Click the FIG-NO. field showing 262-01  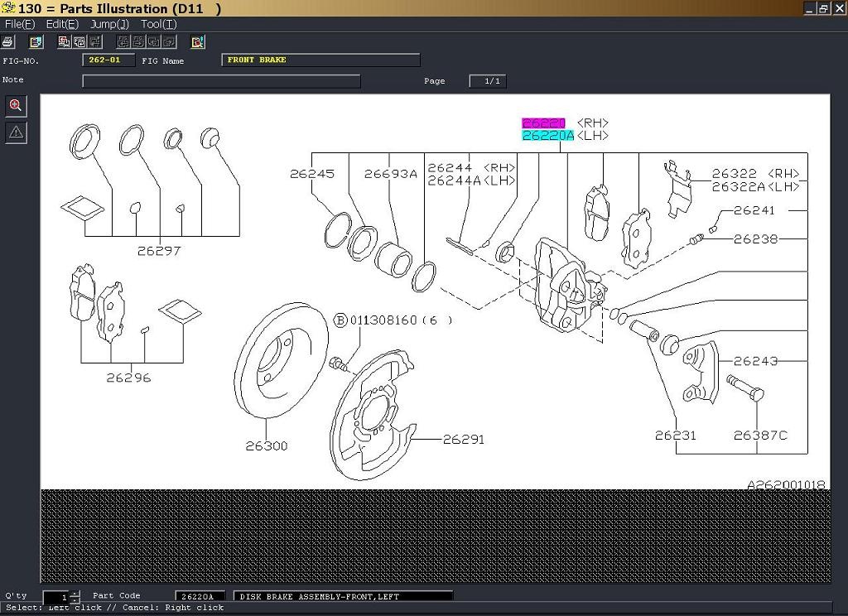(108, 60)
